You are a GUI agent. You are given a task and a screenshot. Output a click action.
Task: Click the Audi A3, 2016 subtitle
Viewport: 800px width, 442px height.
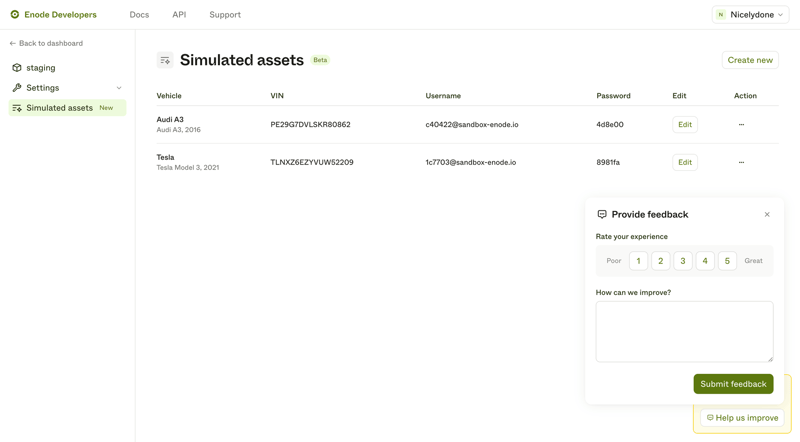click(179, 130)
